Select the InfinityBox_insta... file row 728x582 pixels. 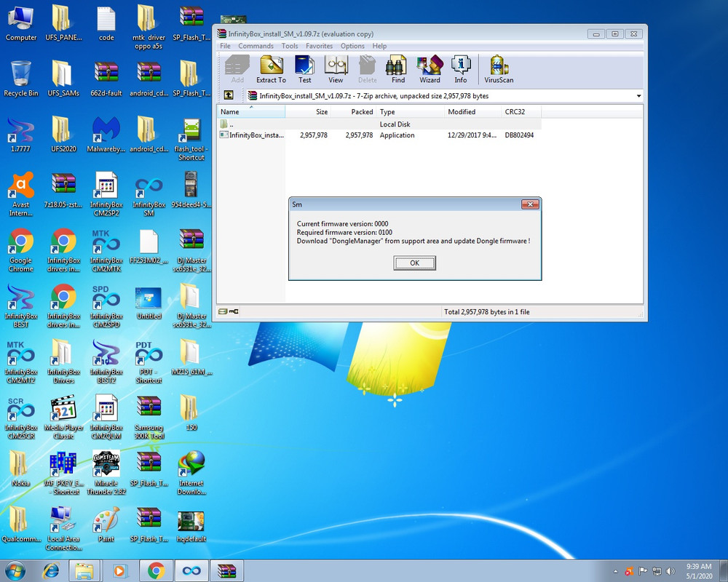[x=379, y=135]
